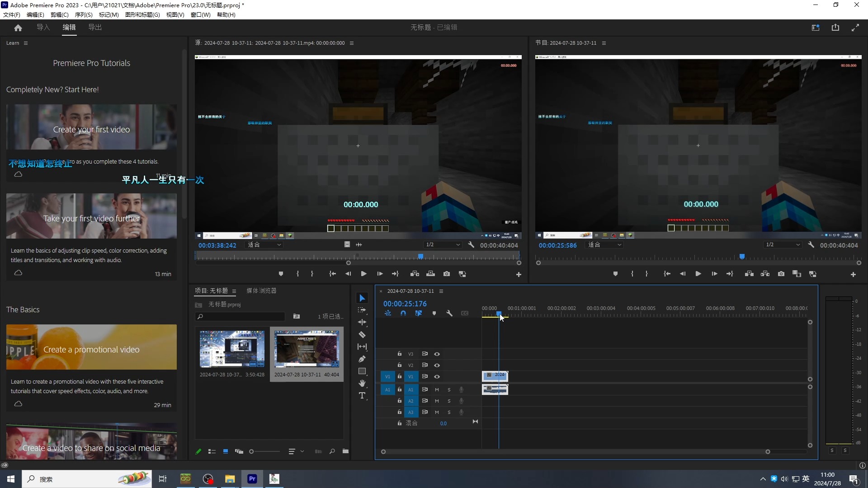This screenshot has height=488, width=868.
Task: Open Source monitor zoom level dropdown
Action: [264, 245]
